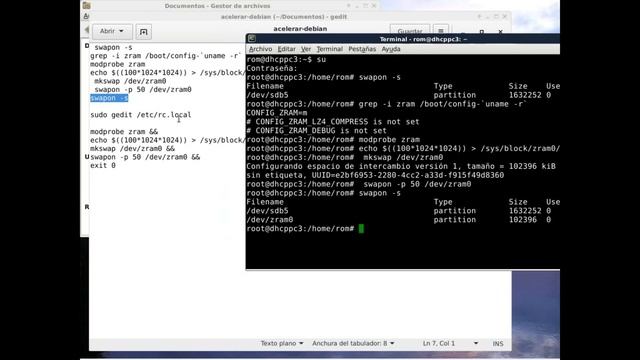640x360 pixels.
Task: Click '# CONFIG_ZRAM_DEBUG is not set' line
Action: click(x=316, y=131)
